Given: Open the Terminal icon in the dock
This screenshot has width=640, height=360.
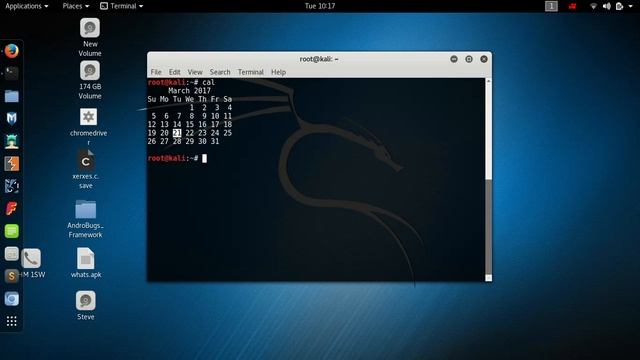Looking at the screenshot, I should point(11,73).
